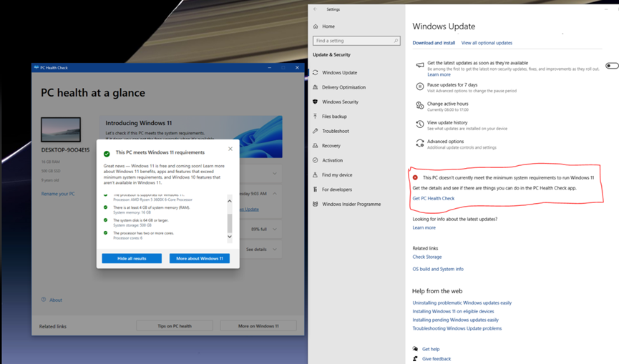619x364 pixels.
Task: Open Check Storage related link
Action: [x=427, y=257]
